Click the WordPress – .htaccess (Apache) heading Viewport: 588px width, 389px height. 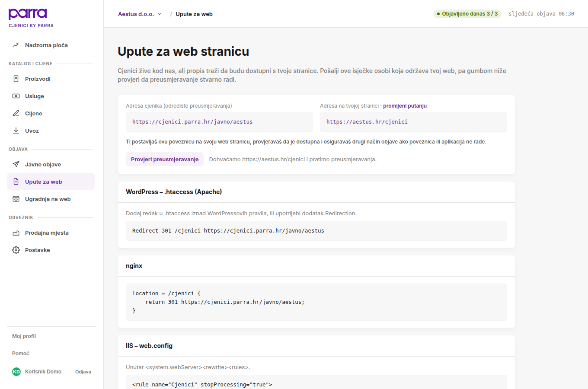pos(174,192)
